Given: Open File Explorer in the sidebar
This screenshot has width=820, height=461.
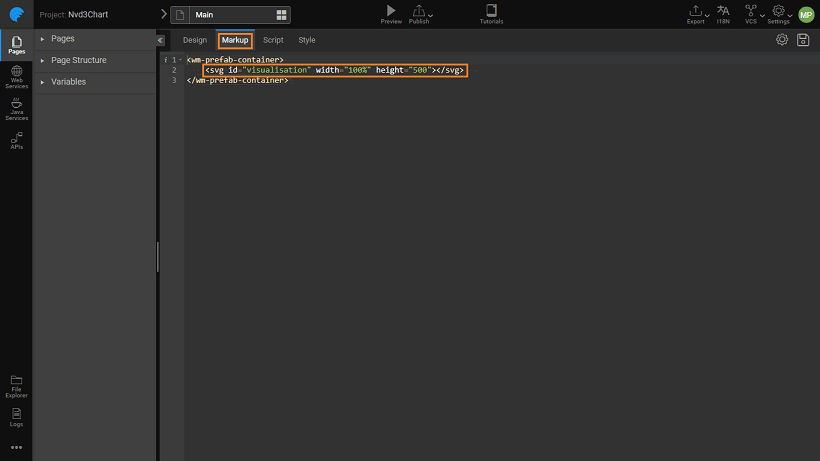Looking at the screenshot, I should click(x=16, y=385).
